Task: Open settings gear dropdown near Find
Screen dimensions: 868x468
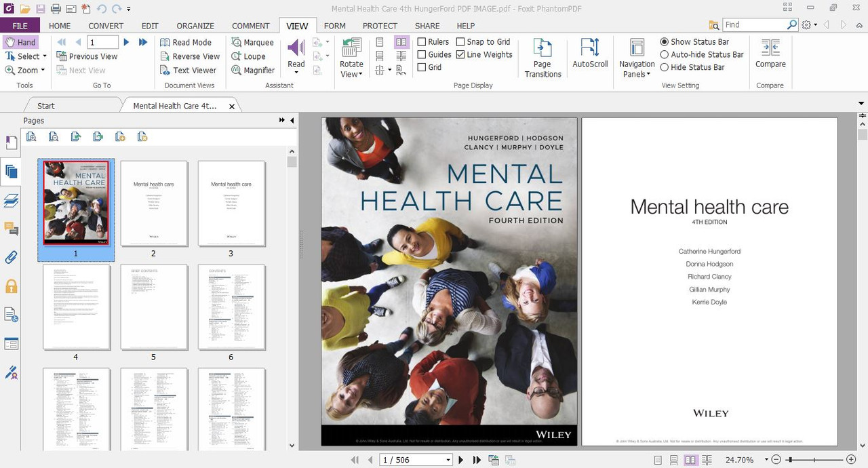Action: pos(815,25)
